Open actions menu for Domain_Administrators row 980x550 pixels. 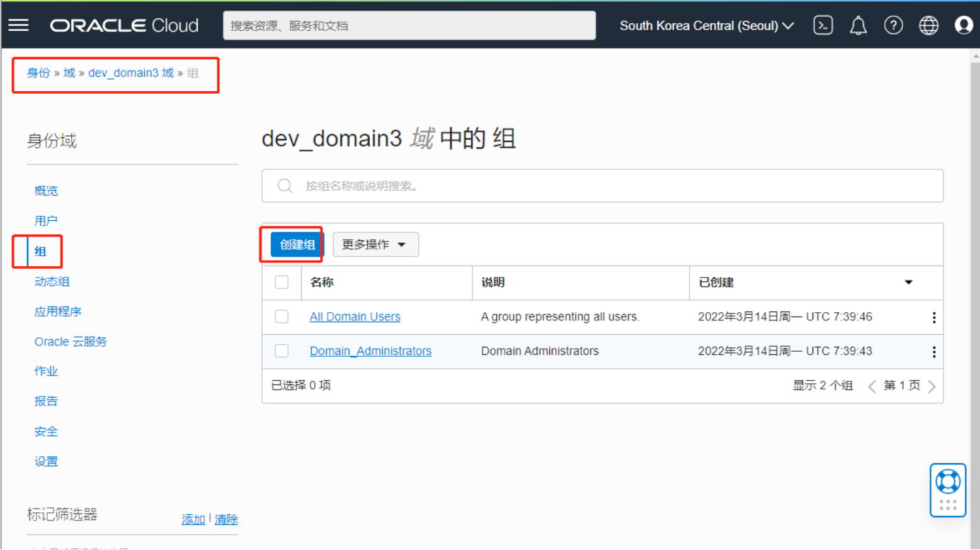pos(933,352)
